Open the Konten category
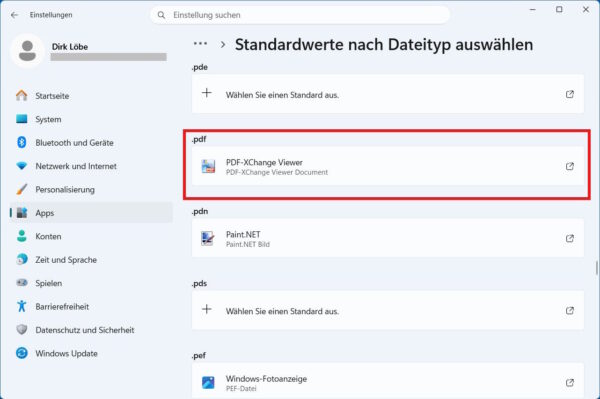The height and width of the screenshot is (399, 600). click(x=91, y=236)
